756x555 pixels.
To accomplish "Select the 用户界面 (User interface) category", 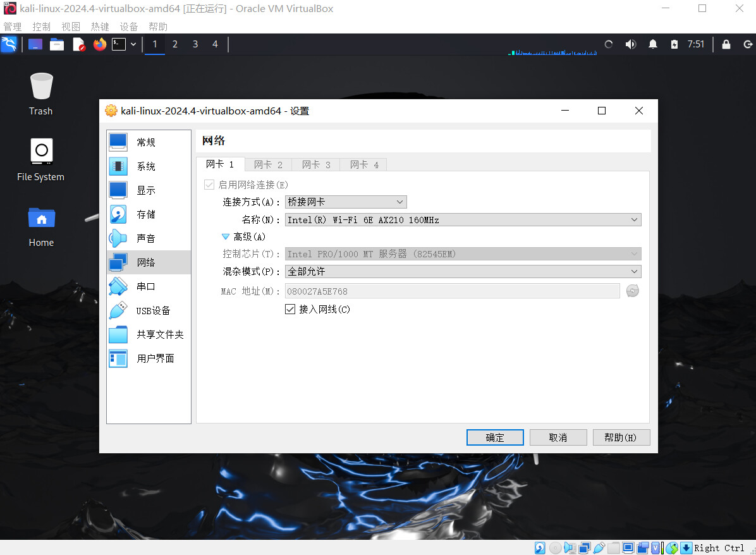I will [149, 359].
